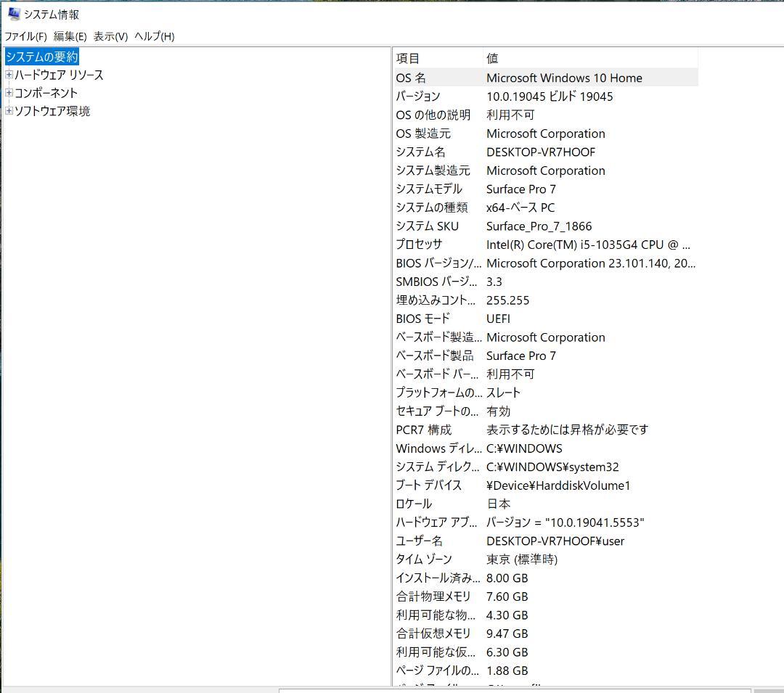Click the system information icon in title bar
784x693 pixels.
pos(13,13)
